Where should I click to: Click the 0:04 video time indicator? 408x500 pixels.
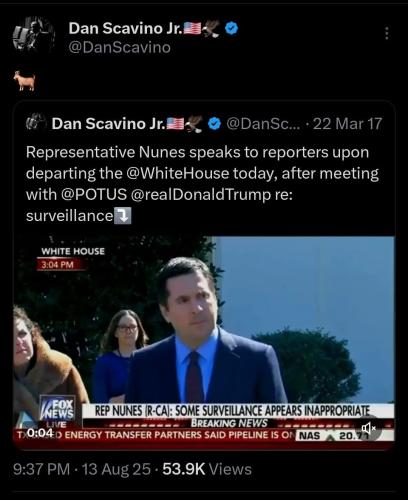(x=40, y=433)
